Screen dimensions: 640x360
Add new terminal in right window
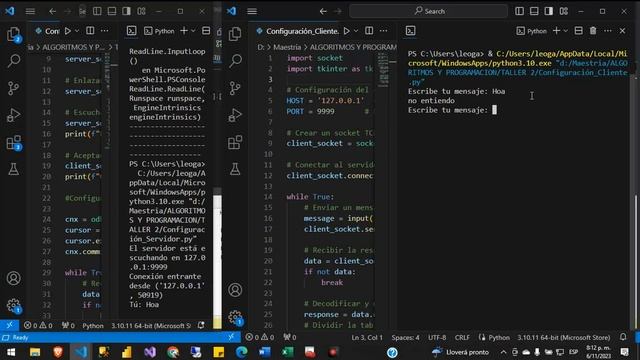(556, 31)
